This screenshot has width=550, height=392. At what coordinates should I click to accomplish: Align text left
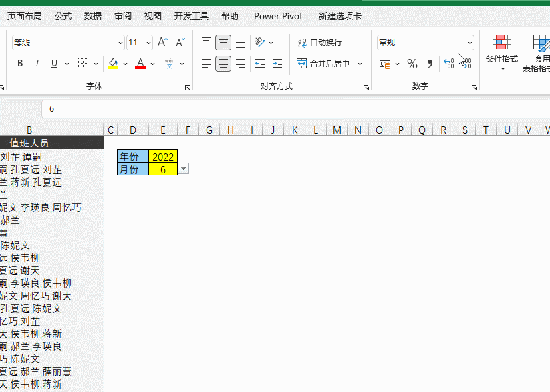pos(206,63)
